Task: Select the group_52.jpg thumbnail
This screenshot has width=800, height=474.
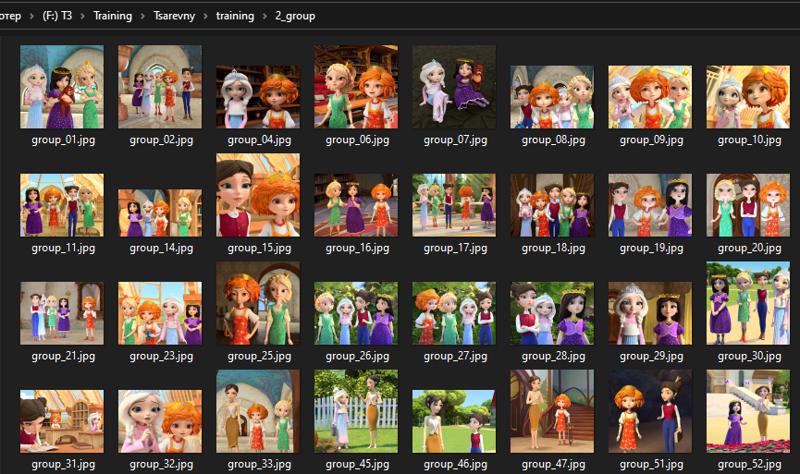Action: click(748, 411)
